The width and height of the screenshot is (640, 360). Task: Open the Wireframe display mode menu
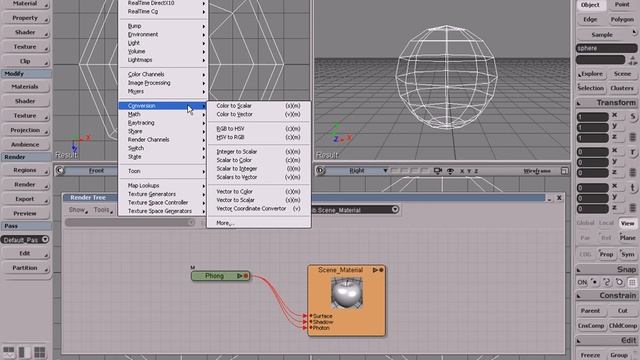coord(537,171)
